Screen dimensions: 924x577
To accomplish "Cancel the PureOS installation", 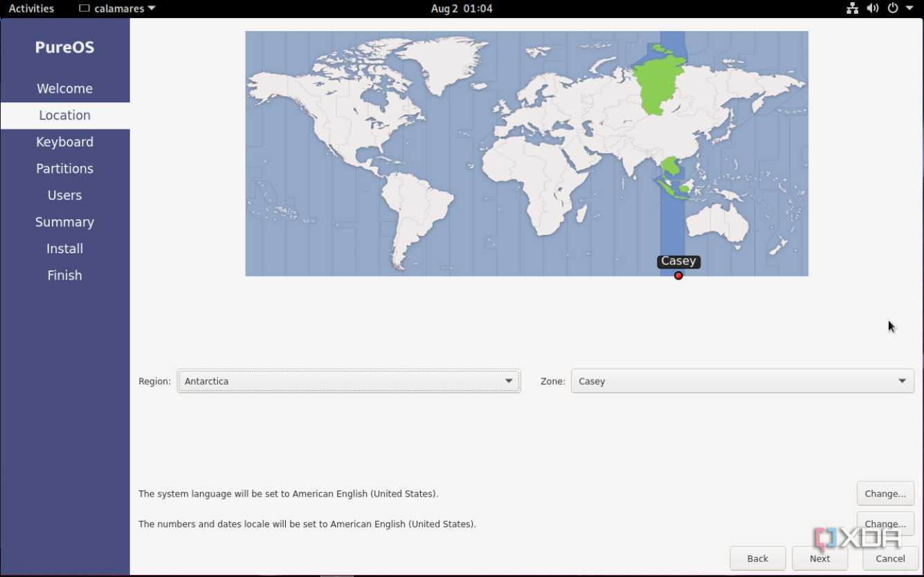I will click(x=890, y=558).
